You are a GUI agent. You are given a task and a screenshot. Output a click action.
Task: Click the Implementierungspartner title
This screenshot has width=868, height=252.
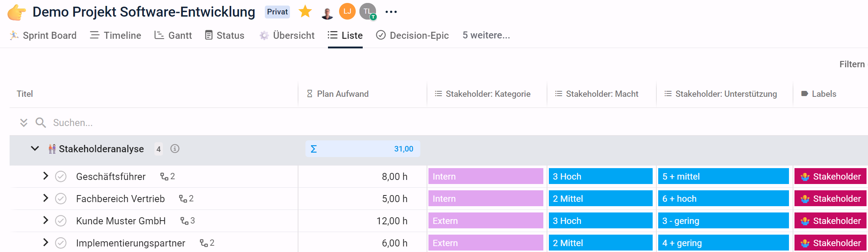[130, 243]
